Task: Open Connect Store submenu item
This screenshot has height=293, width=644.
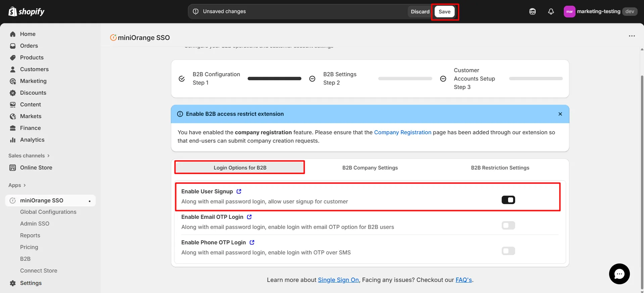Action: (x=39, y=271)
